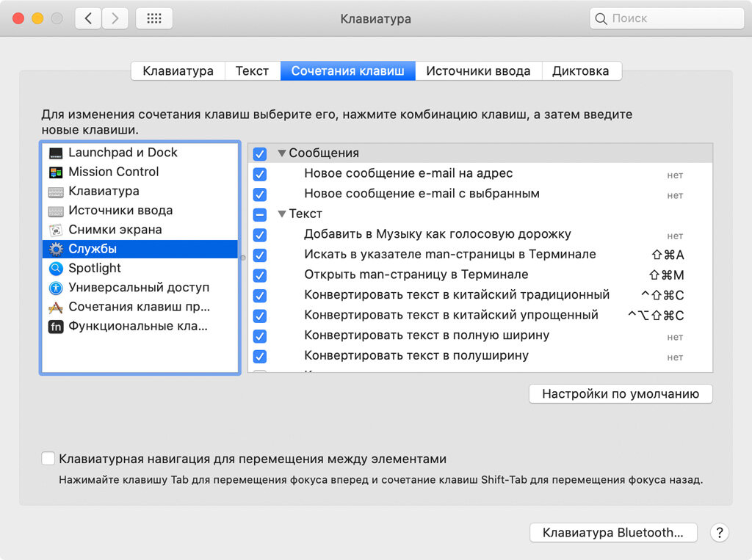
Task: Uncheck Искать в указателе man-страницы в Терминале
Action: click(260, 255)
